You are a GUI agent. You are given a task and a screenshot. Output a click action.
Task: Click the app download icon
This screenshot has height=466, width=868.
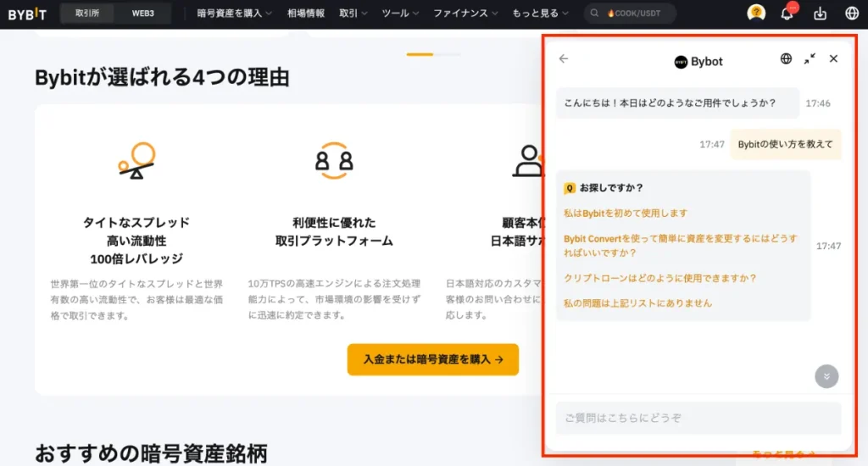[x=820, y=14]
